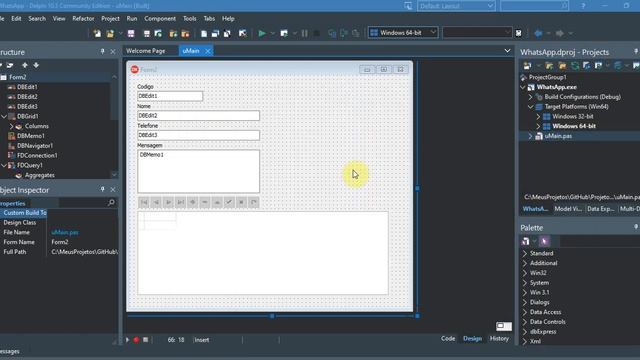The image size is (640, 360).
Task: Switch to the History view tab
Action: coord(499,338)
